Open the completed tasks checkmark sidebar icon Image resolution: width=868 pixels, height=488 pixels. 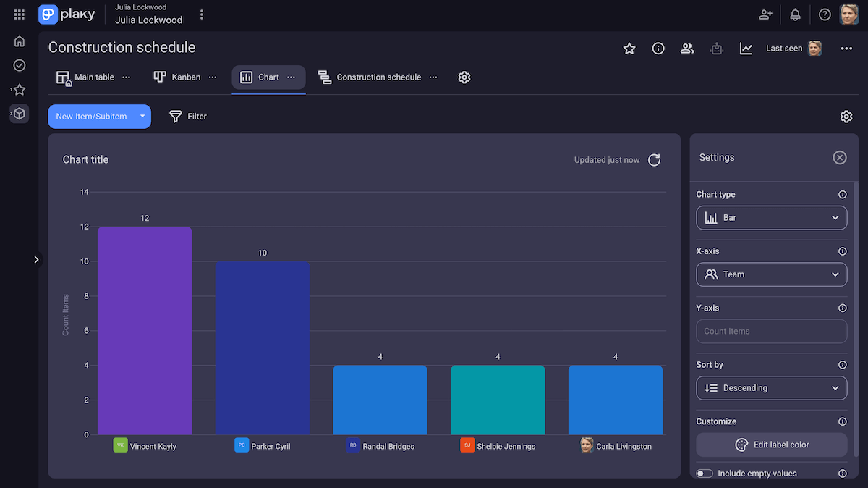(19, 65)
